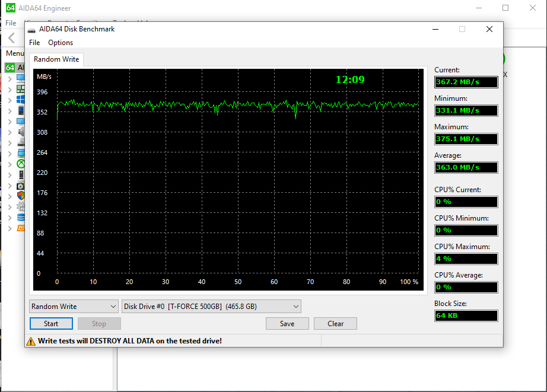
Task: Open File menu in AIDA64 Engineer main window
Action: [x=11, y=23]
